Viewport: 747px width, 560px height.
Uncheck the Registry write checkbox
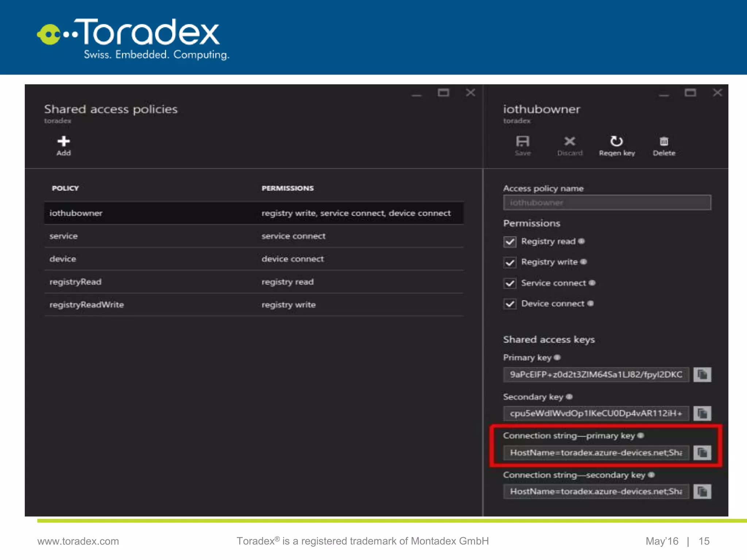click(x=510, y=262)
